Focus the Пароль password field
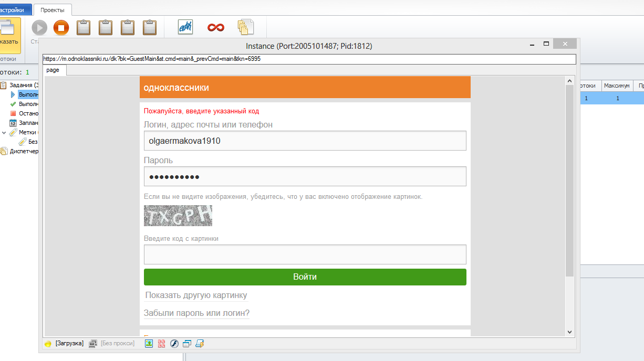This screenshot has height=361, width=644. (305, 176)
